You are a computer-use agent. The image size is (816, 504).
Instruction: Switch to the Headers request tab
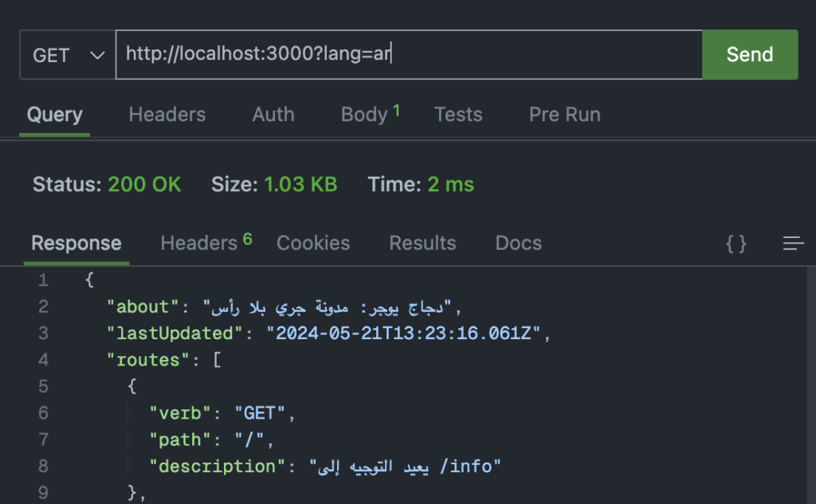coord(167,114)
